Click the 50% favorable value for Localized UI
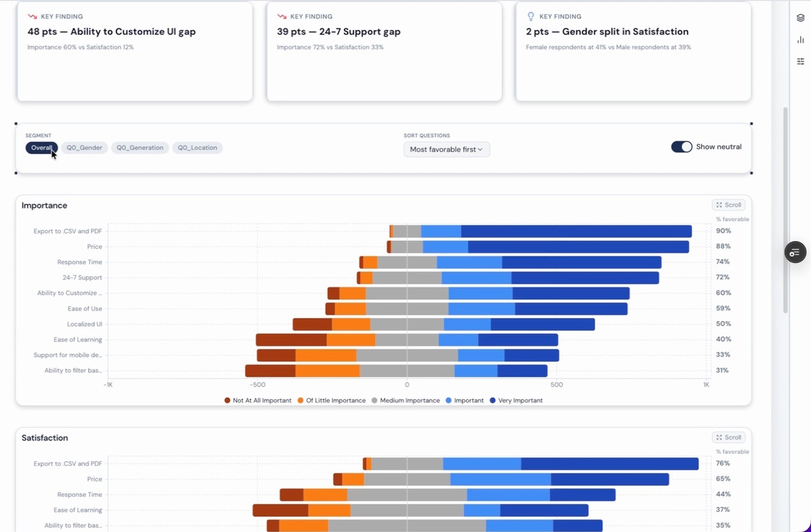This screenshot has width=811, height=532. [723, 324]
